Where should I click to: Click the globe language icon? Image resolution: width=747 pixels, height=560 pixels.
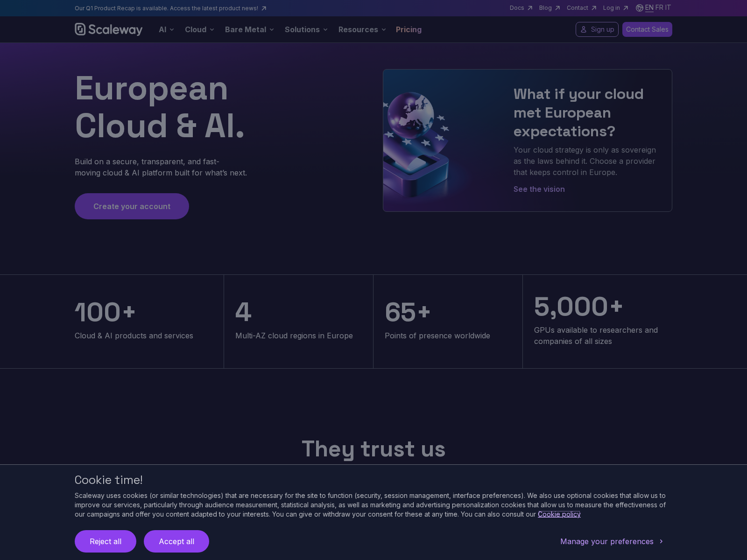click(x=639, y=8)
